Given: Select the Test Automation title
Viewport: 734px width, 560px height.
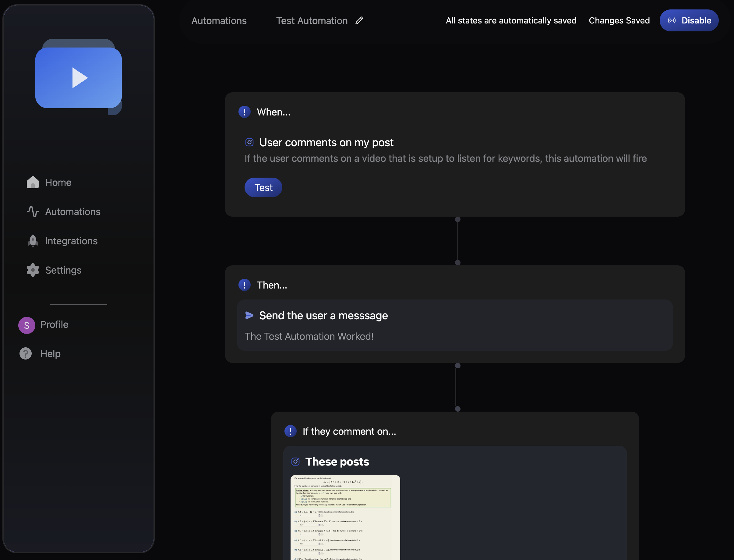Looking at the screenshot, I should tap(312, 21).
